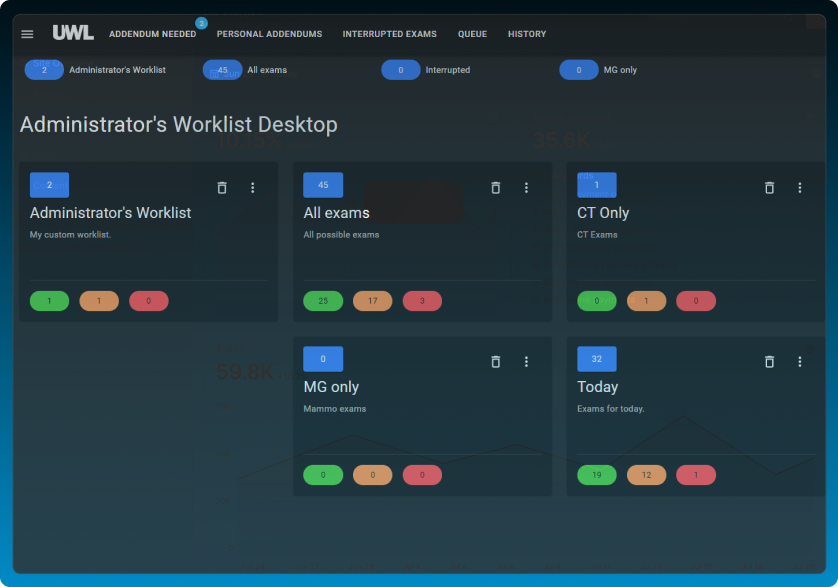Open three-dot menu on CT Only card

(800, 188)
